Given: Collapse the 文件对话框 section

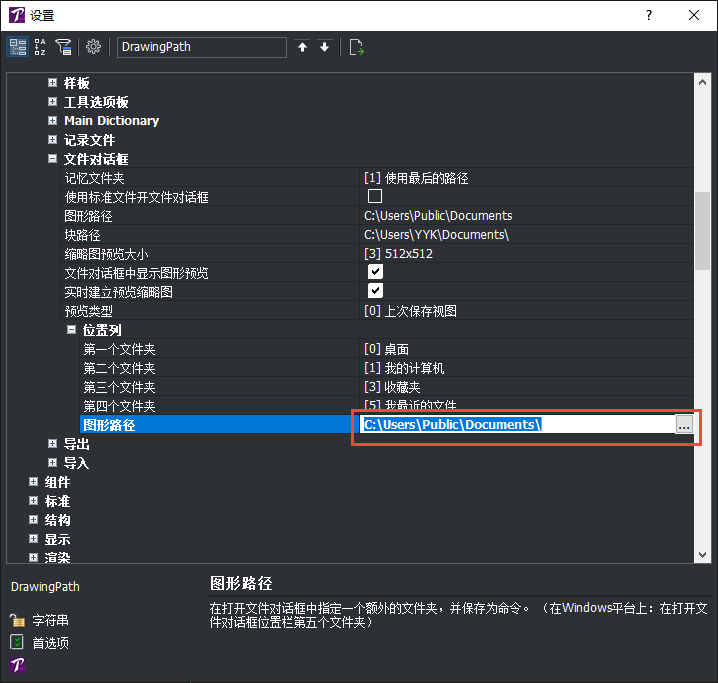Looking at the screenshot, I should pos(52,159).
